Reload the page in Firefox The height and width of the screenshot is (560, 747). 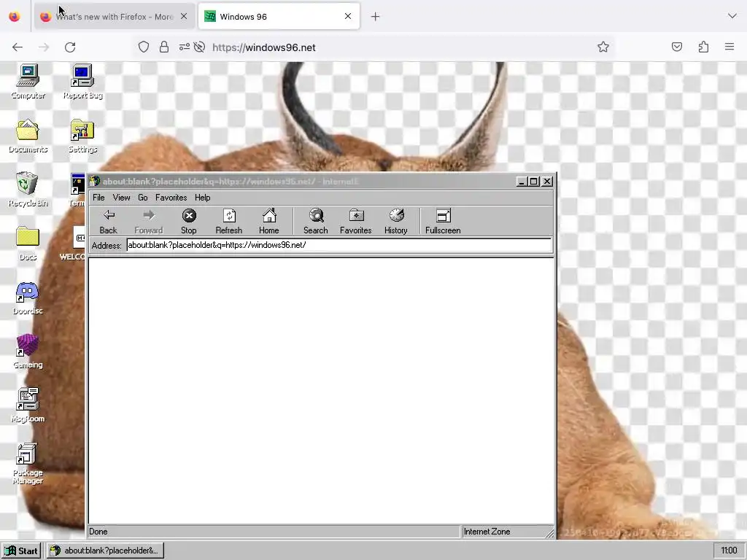click(70, 47)
